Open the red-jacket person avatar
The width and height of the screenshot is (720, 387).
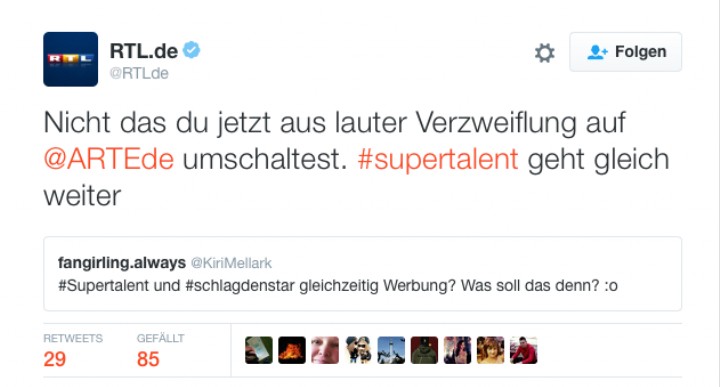[523, 350]
